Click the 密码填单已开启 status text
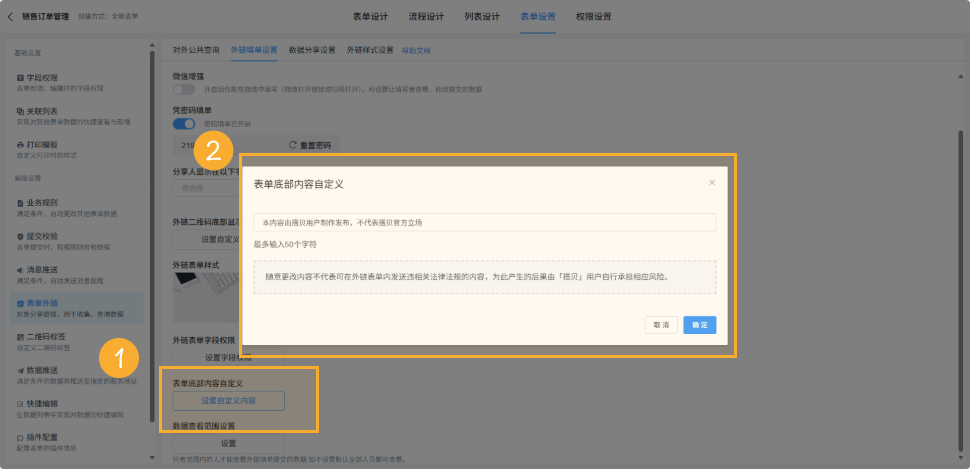Viewport: 970px width, 469px height. [x=228, y=124]
